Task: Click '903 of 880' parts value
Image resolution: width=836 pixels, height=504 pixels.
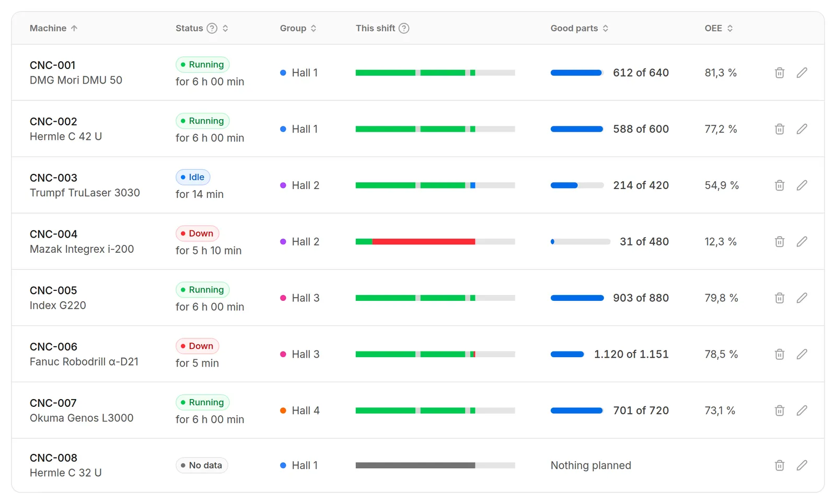Action: pos(641,298)
